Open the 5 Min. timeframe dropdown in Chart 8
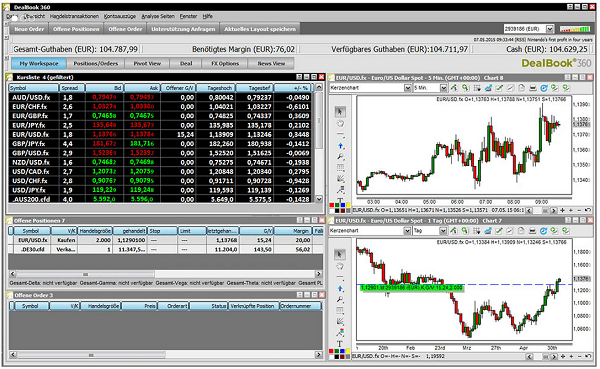This screenshot has width=600, height=369. coord(443,88)
